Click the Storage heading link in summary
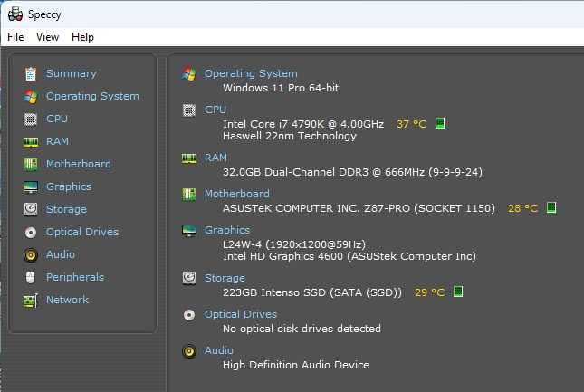The width and height of the screenshot is (584, 392). [x=225, y=278]
